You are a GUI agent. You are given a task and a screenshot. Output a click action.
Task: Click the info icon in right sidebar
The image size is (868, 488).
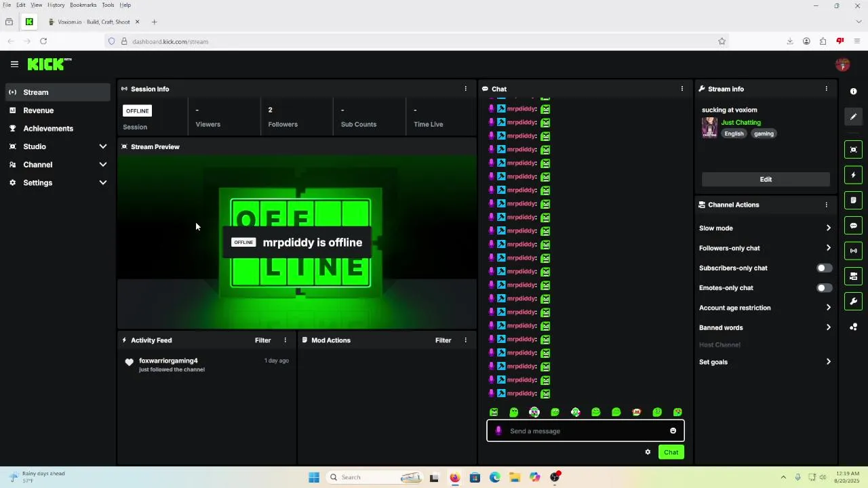point(854,91)
